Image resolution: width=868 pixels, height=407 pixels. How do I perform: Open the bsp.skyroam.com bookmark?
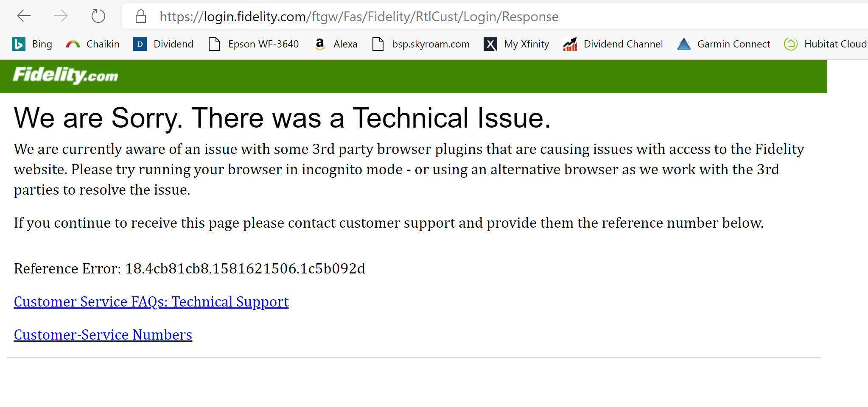421,44
